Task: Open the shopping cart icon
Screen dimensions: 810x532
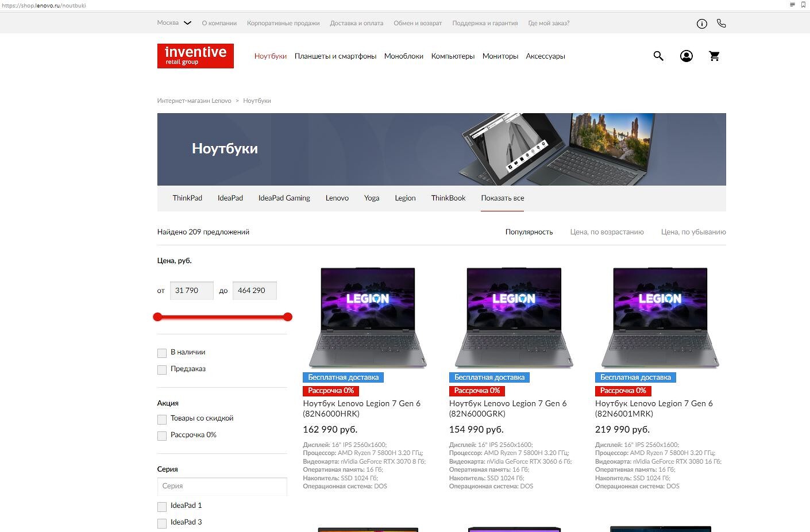Action: pyautogui.click(x=714, y=56)
